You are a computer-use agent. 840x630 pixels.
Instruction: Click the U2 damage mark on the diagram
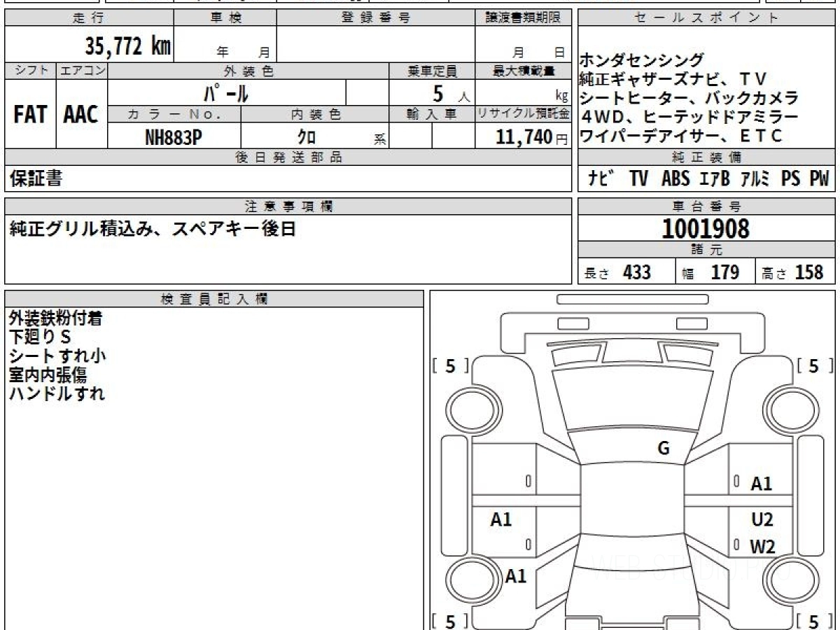pyautogui.click(x=762, y=520)
